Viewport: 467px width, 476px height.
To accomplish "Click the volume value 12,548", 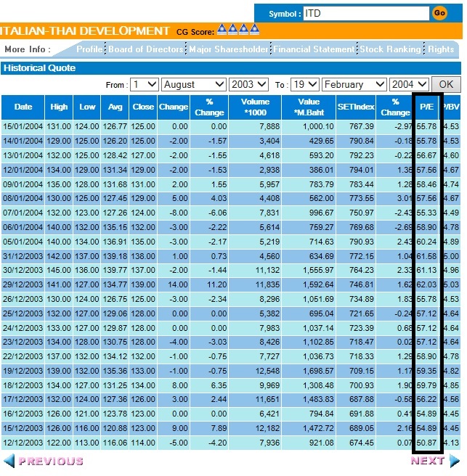I will 267,371.
